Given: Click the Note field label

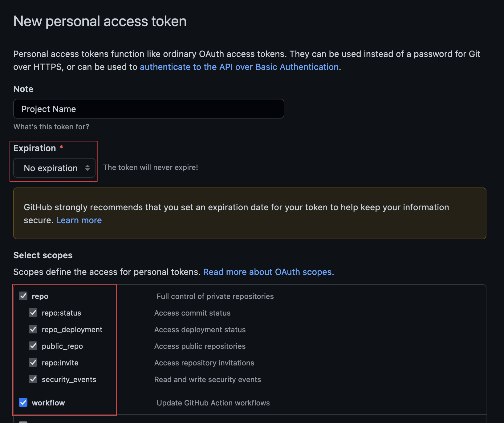Looking at the screenshot, I should pos(23,89).
